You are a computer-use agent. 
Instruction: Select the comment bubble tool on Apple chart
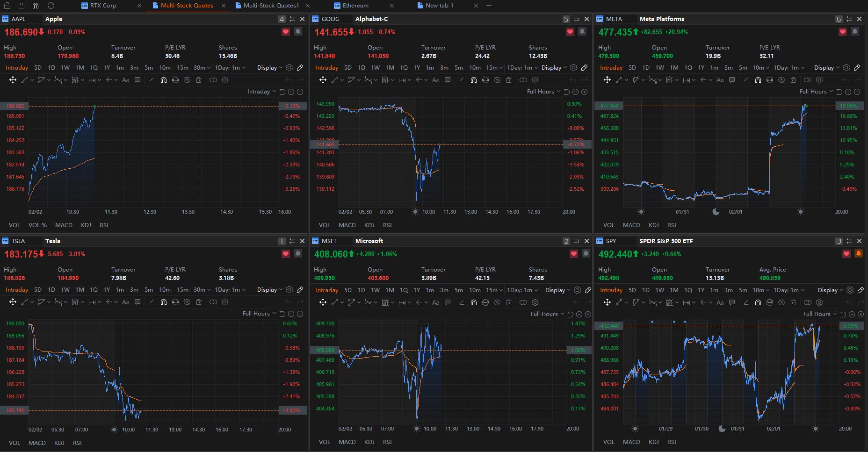coord(137,80)
